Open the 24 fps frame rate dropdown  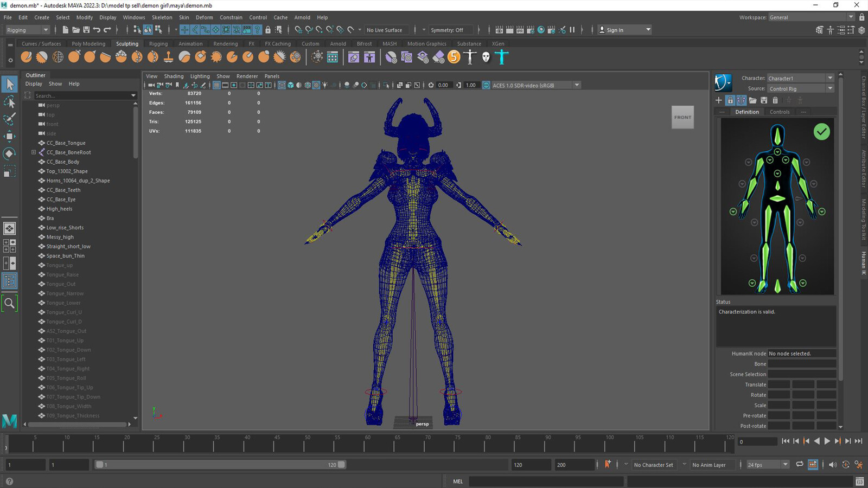(x=768, y=465)
